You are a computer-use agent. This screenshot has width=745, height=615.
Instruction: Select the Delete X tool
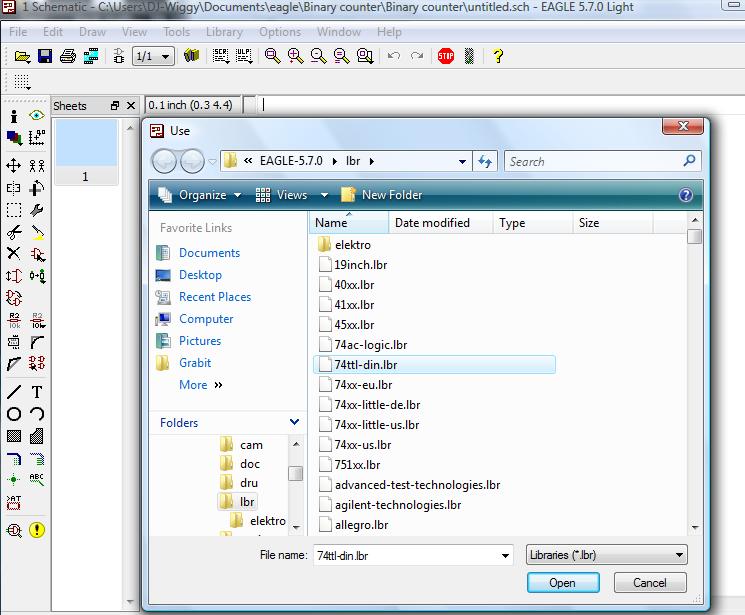point(13,253)
